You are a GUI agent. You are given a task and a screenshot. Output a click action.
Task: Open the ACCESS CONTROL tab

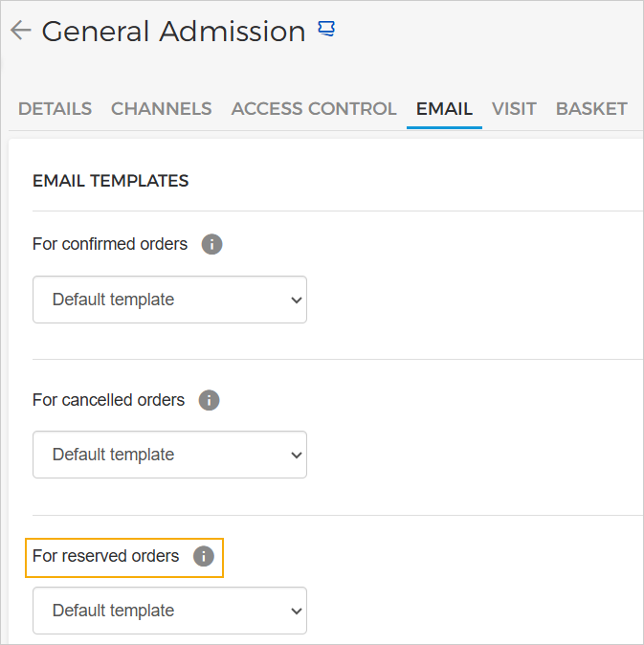(x=314, y=108)
